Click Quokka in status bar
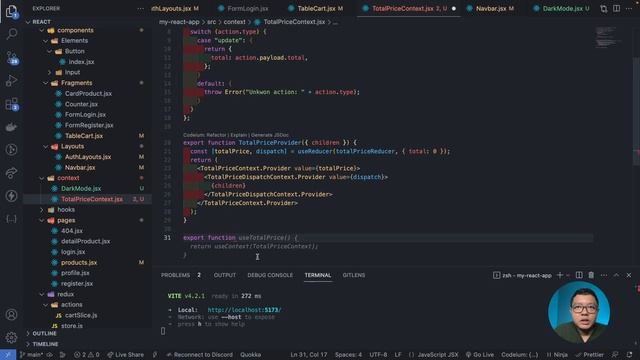 point(251,355)
